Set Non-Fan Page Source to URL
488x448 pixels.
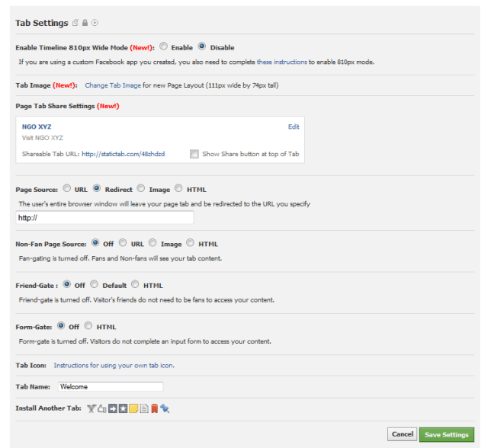pos(123,242)
